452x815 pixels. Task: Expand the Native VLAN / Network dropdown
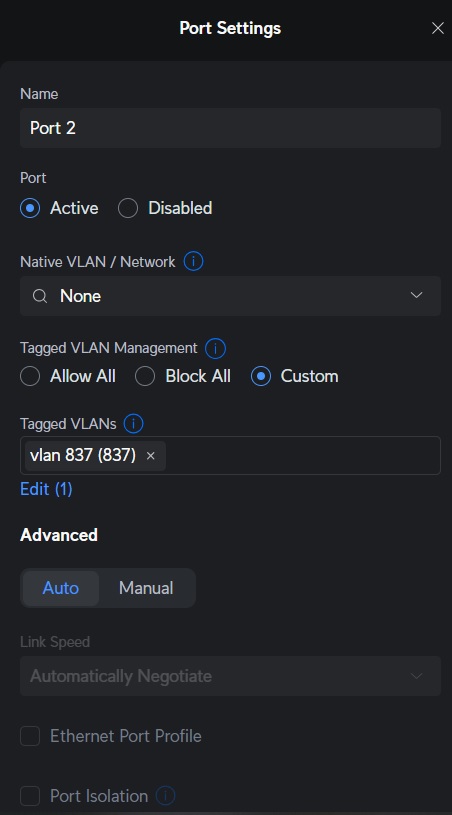pos(230,296)
